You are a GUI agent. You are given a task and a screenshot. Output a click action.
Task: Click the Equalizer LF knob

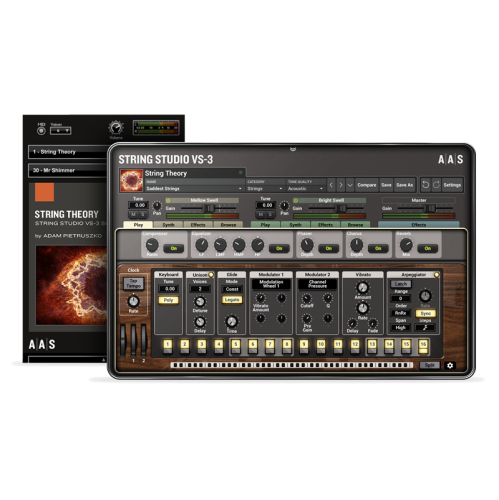click(x=202, y=245)
